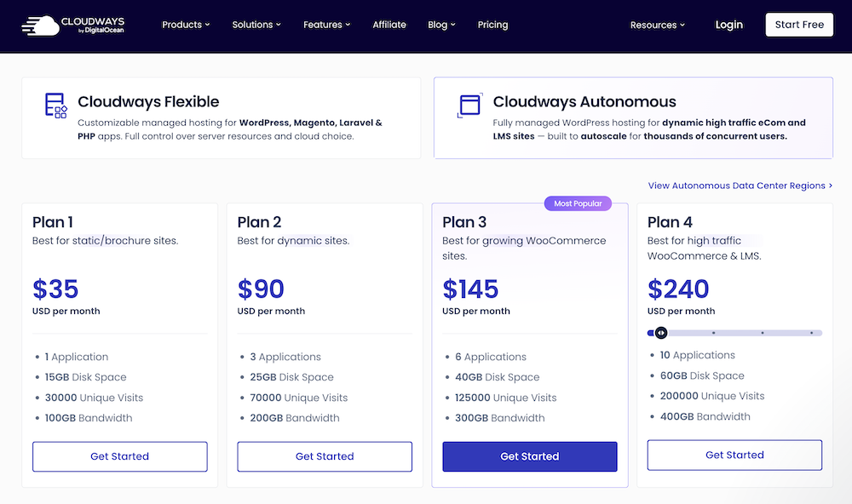Screen dimensions: 852x504
Task: Click '3 Applications' in Plan 2
Action: tap(285, 357)
